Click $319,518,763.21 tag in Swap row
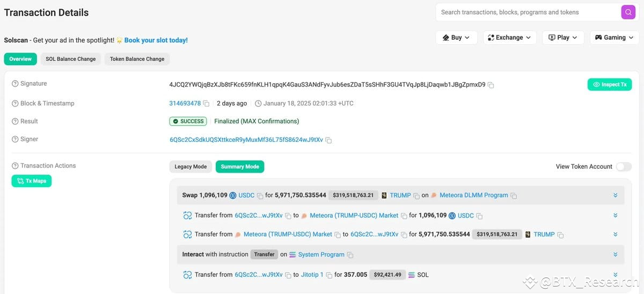644x294 pixels. (x=353, y=195)
